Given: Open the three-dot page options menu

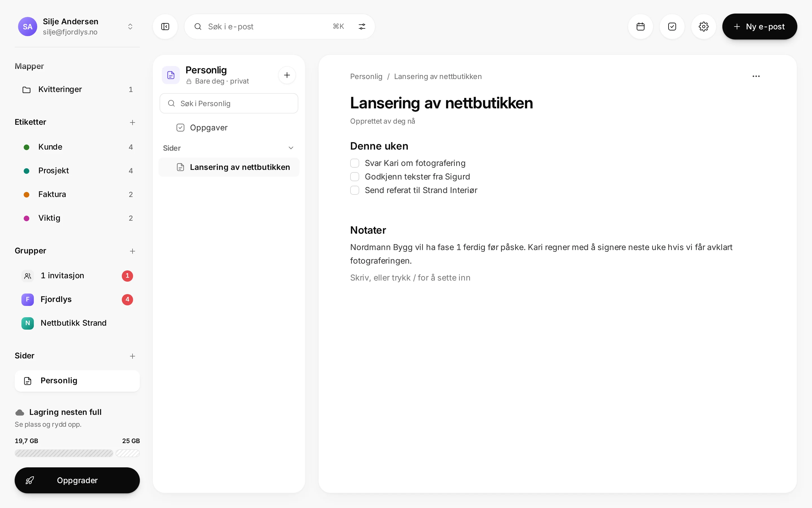Looking at the screenshot, I should click(x=756, y=76).
